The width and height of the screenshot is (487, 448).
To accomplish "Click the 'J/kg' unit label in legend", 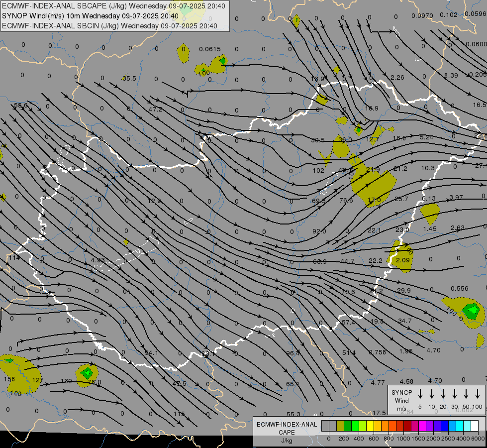I will 287,441.
